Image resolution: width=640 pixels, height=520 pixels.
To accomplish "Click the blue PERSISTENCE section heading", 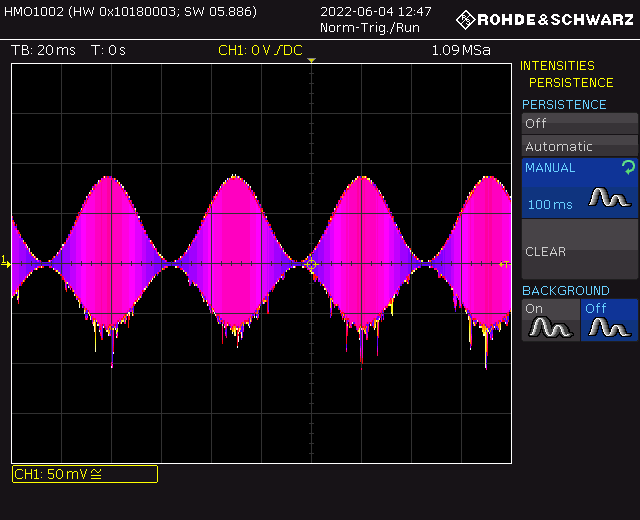I will 564,104.
